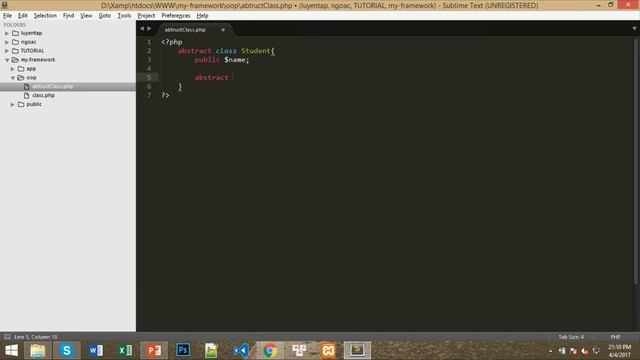This screenshot has height=360, width=640.
Task: Switch to the abtructClass.php tab
Action: pos(185,30)
